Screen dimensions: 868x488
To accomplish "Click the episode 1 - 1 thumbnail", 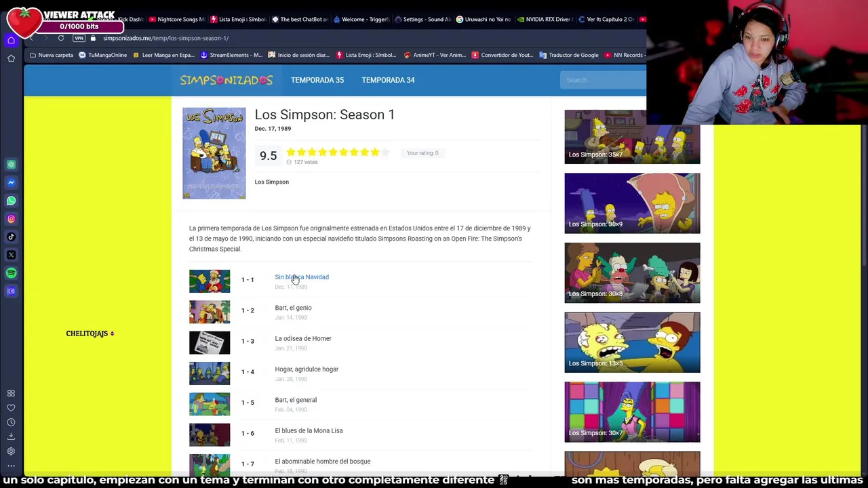I will 210,281.
